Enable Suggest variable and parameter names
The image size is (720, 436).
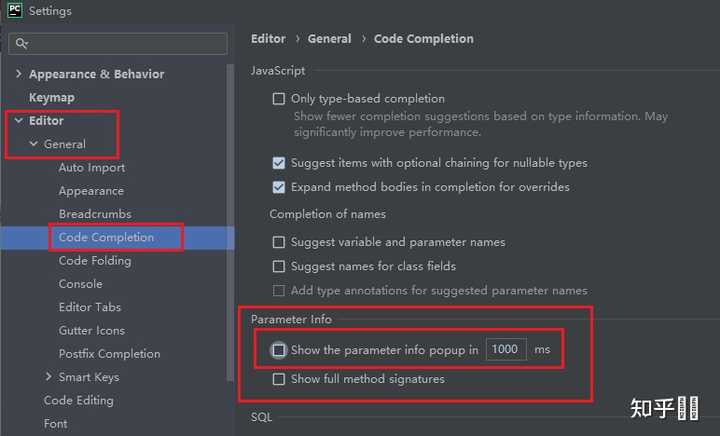tap(278, 242)
